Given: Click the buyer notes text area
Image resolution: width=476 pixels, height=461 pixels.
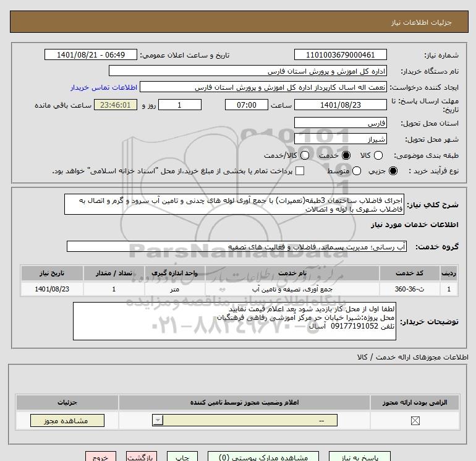Looking at the screenshot, I should 234,321.
